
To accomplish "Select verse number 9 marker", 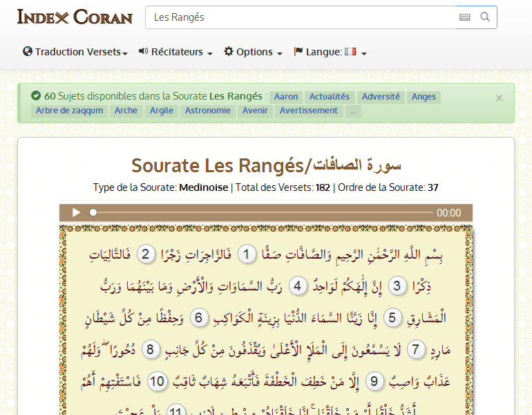I will (374, 381).
